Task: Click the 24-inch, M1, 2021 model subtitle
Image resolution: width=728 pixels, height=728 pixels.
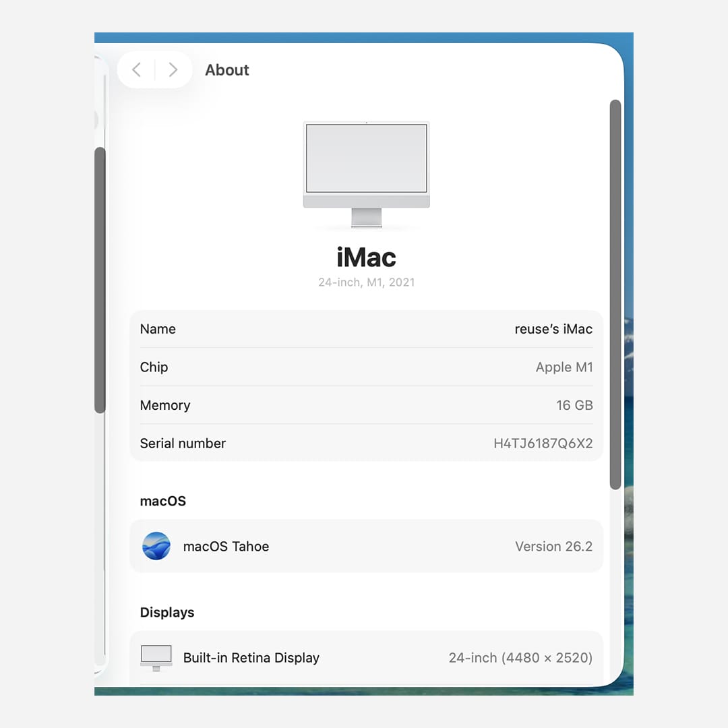Action: [366, 282]
